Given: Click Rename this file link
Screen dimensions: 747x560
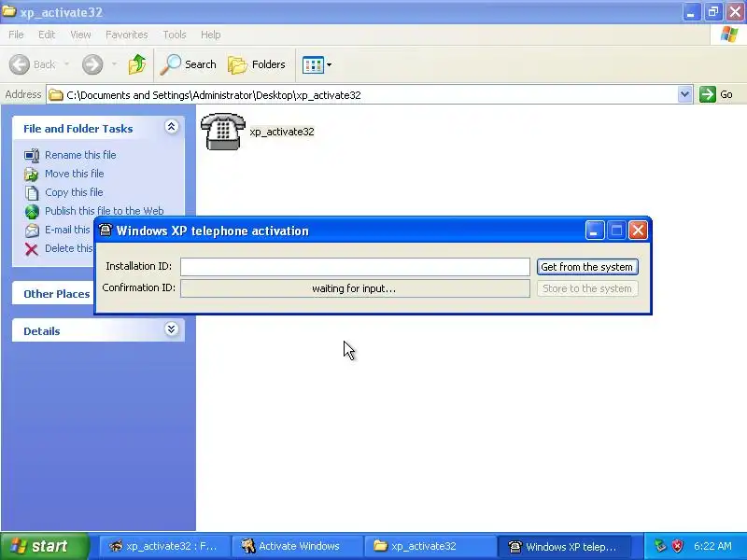Looking at the screenshot, I should [80, 155].
